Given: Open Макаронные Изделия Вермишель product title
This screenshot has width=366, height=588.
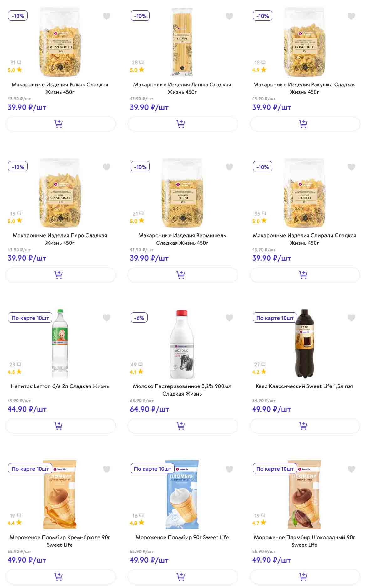Looking at the screenshot, I should point(182,239).
